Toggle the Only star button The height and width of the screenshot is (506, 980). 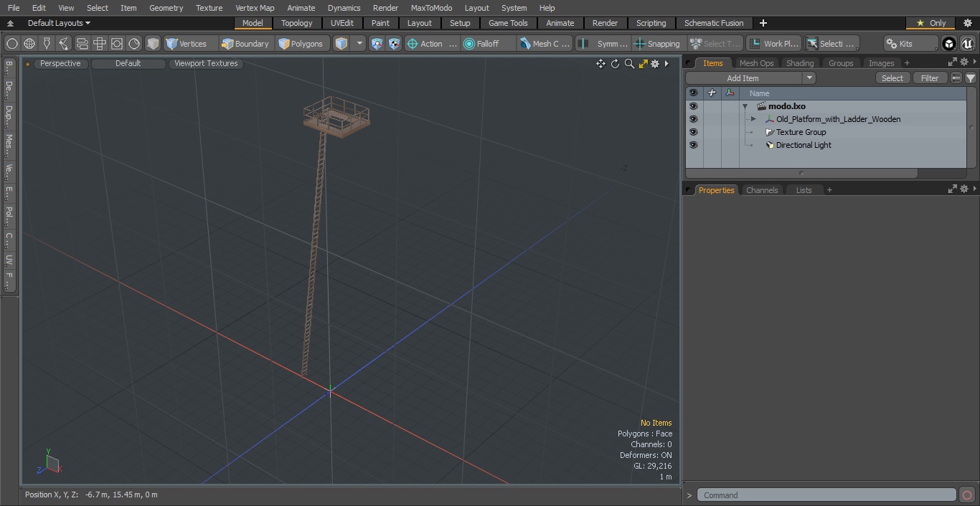931,23
